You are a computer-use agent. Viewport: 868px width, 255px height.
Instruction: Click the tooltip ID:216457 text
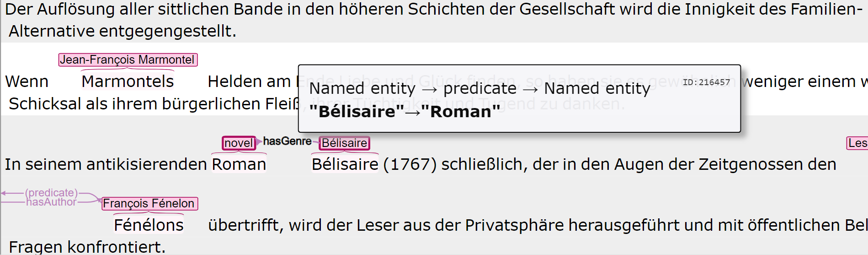706,82
